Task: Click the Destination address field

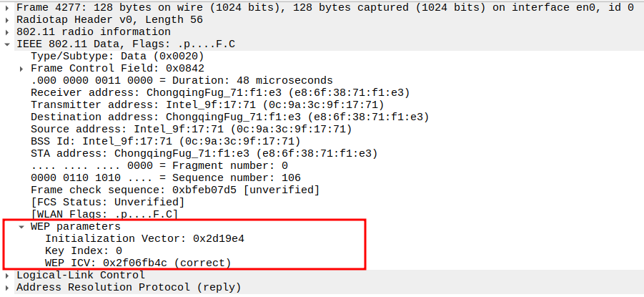Action: tap(229, 117)
